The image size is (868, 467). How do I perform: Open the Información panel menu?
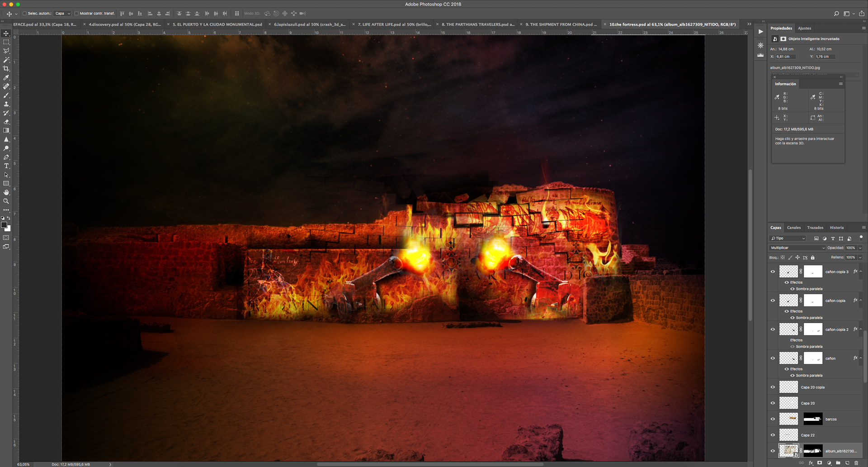tap(841, 84)
